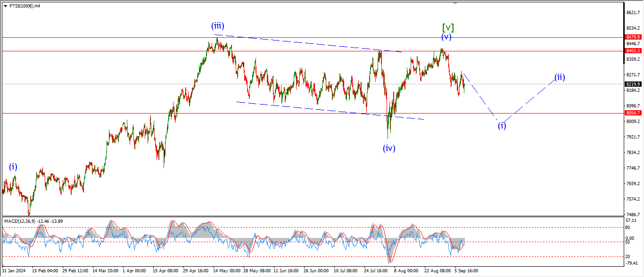Select the blue (v) wave label
This screenshot has width=644, height=277.
(446, 37)
